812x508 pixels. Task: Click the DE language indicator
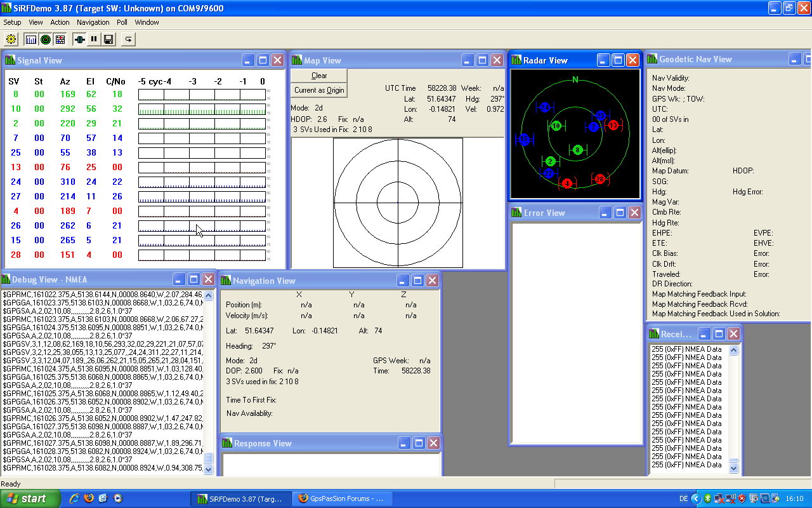[x=683, y=498]
